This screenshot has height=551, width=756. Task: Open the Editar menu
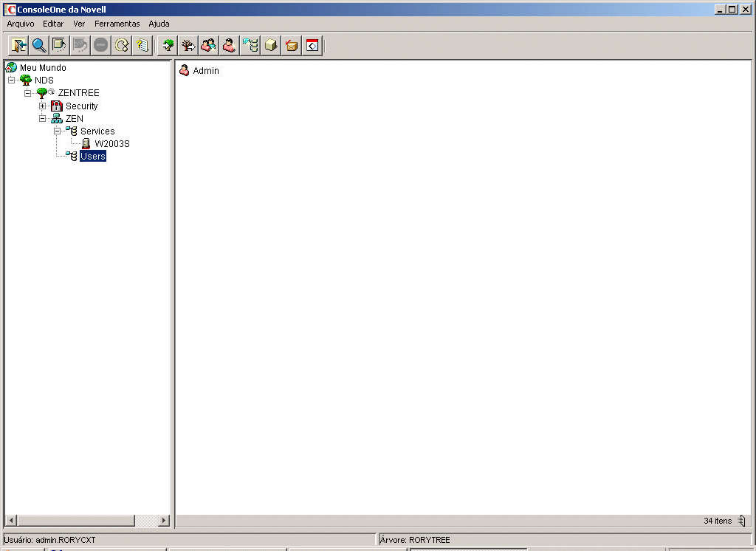point(53,24)
